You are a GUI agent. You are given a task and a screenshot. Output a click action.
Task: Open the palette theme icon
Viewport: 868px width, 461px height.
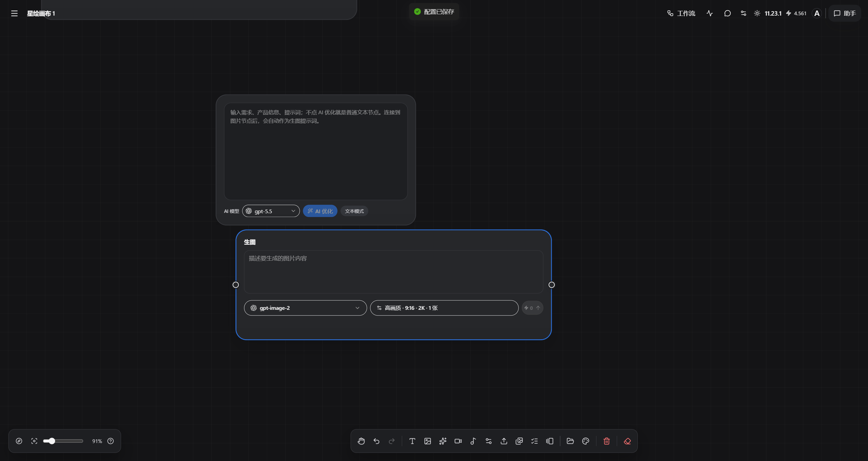[x=586, y=441]
